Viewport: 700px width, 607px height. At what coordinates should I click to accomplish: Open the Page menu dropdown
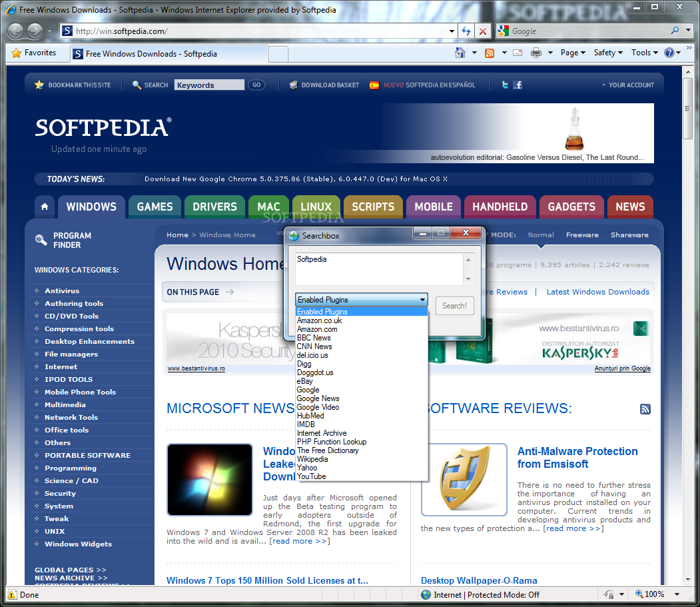[x=573, y=53]
